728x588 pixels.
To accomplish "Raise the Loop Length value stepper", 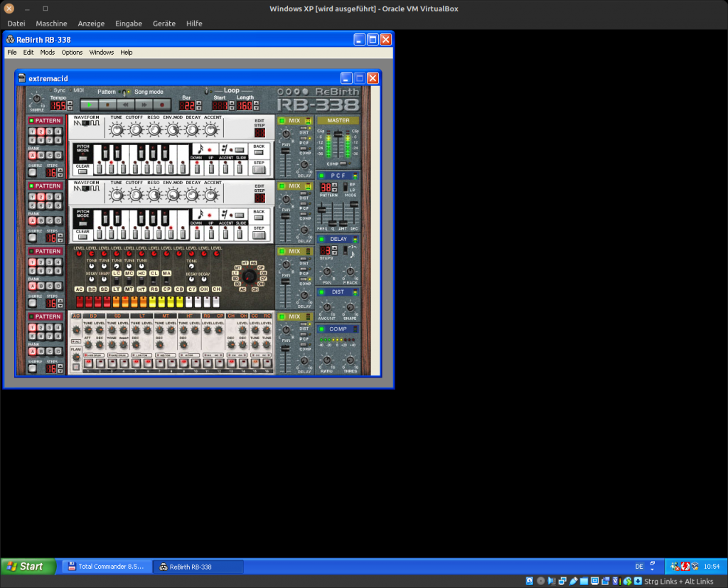I will click(256, 103).
